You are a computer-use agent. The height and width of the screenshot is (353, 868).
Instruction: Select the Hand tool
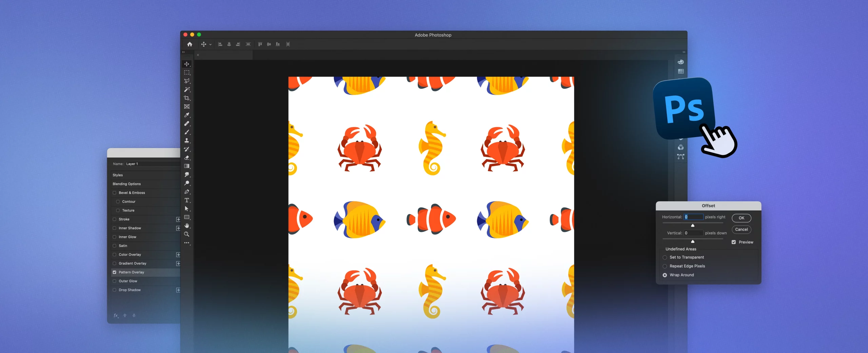(x=186, y=226)
